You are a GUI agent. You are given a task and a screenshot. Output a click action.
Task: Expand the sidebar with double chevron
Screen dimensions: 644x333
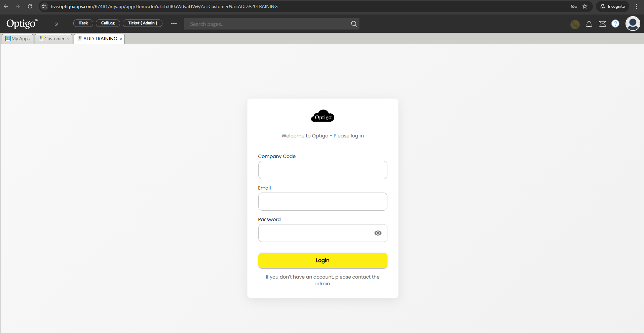[x=56, y=24]
